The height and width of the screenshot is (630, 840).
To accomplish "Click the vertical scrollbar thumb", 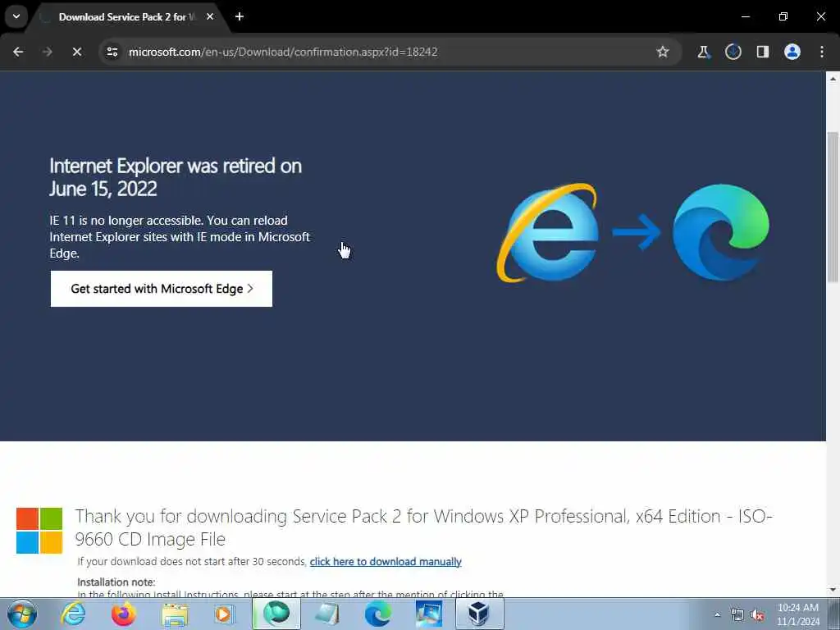I will (x=833, y=206).
